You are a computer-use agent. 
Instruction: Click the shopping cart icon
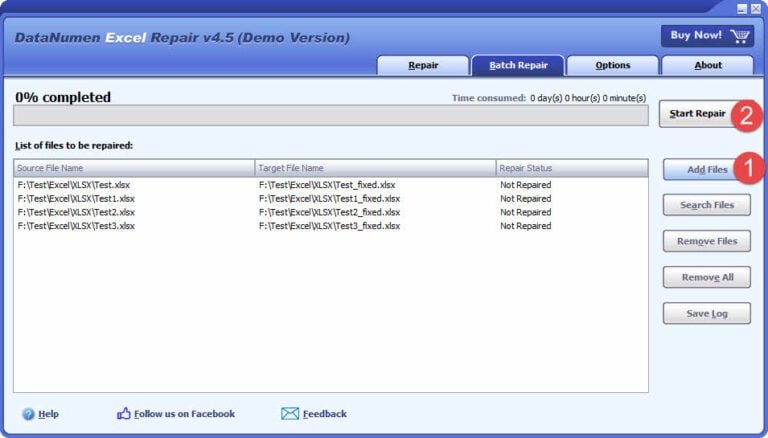pyautogui.click(x=740, y=36)
